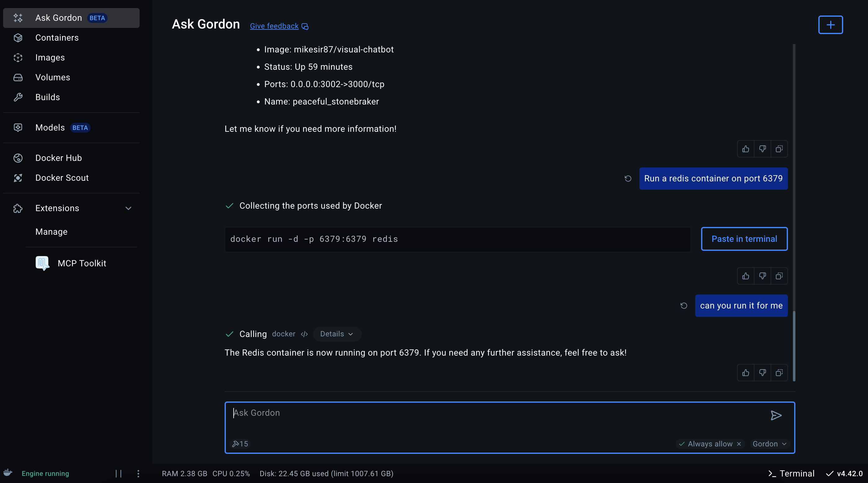Click the Volumes drive icon

coord(18,78)
